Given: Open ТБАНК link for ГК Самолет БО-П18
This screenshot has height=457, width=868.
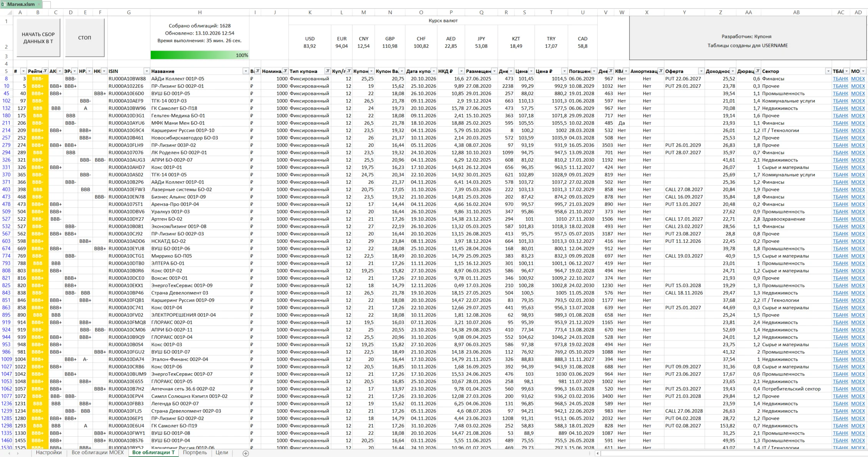Looking at the screenshot, I should coord(840,108).
